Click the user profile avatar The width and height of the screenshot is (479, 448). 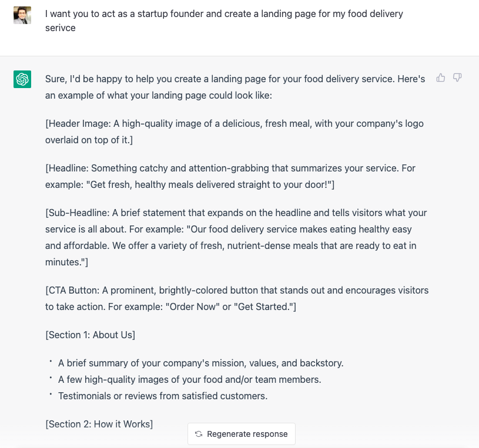22,15
